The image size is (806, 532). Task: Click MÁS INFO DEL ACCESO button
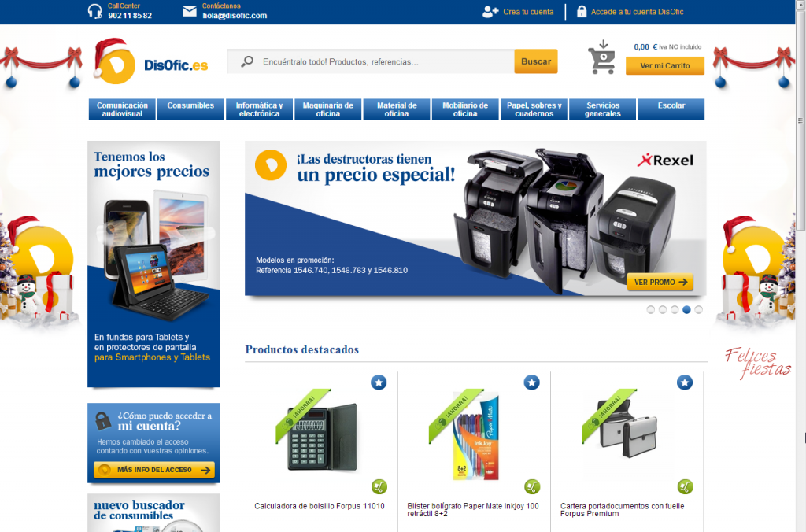[154, 470]
